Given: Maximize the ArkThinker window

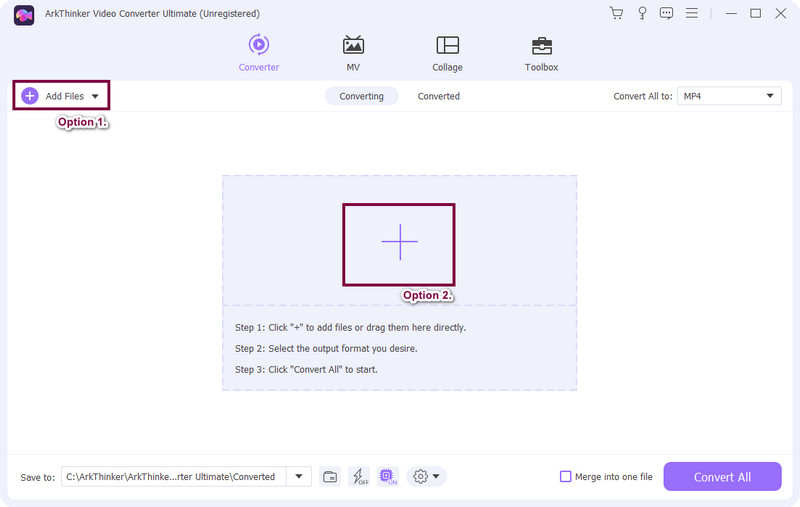Looking at the screenshot, I should 756,13.
